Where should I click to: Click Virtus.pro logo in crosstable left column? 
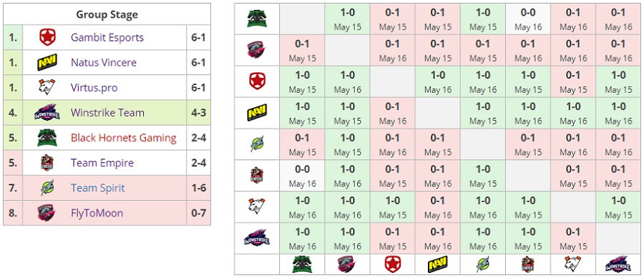tap(257, 207)
